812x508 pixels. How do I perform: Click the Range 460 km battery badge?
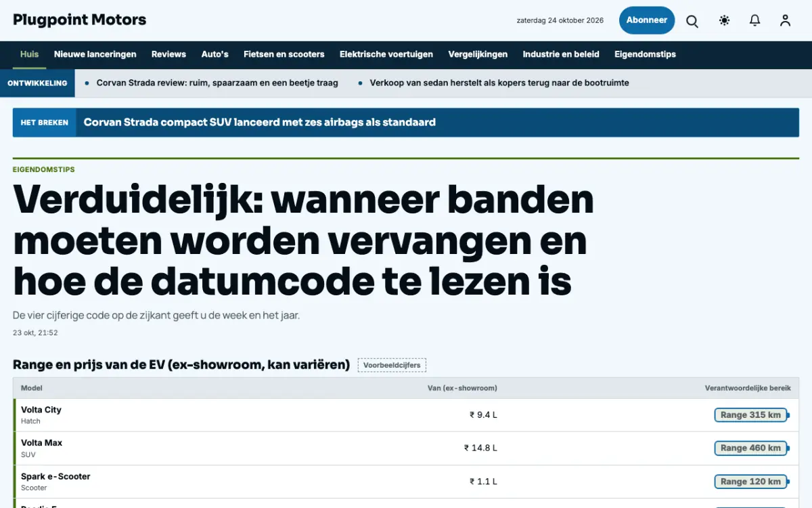[x=751, y=448]
